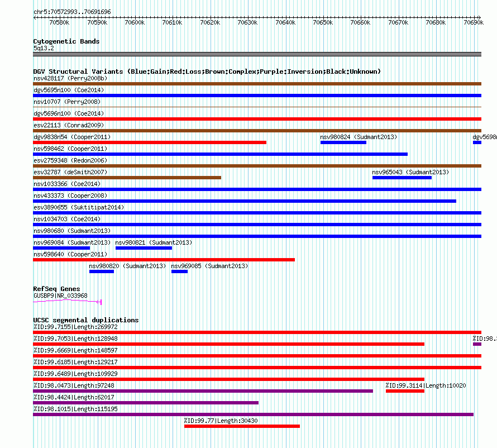Click the nsv980820 (Sudmant2013) blue bar
The width and height of the screenshot is (497, 448).
102,271
